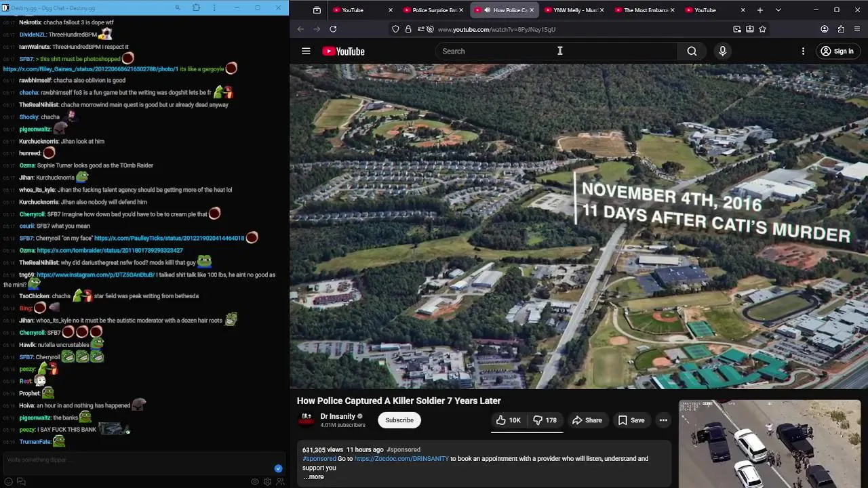Open Firefox account profile icon
The image size is (868, 488).
pyautogui.click(x=825, y=29)
